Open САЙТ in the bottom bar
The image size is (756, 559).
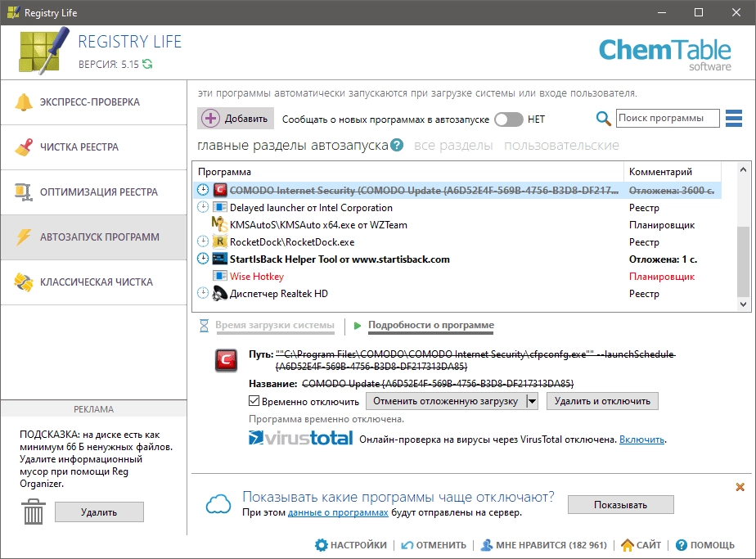tap(641, 545)
